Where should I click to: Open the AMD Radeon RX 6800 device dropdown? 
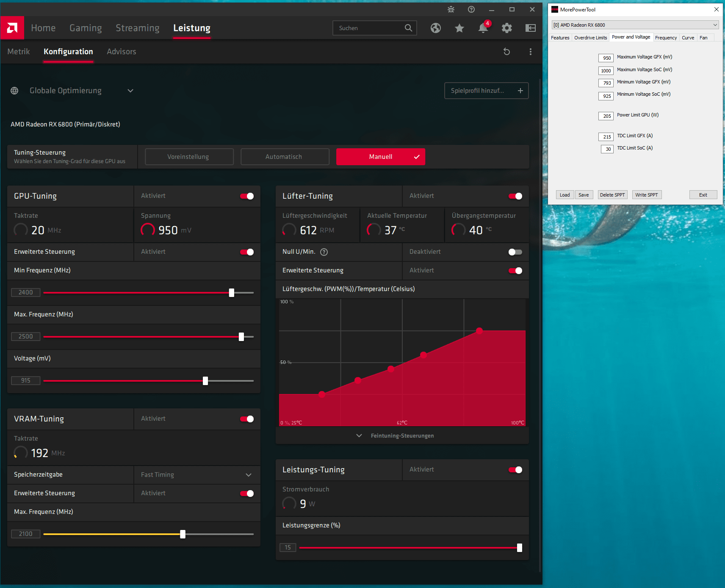coord(635,25)
